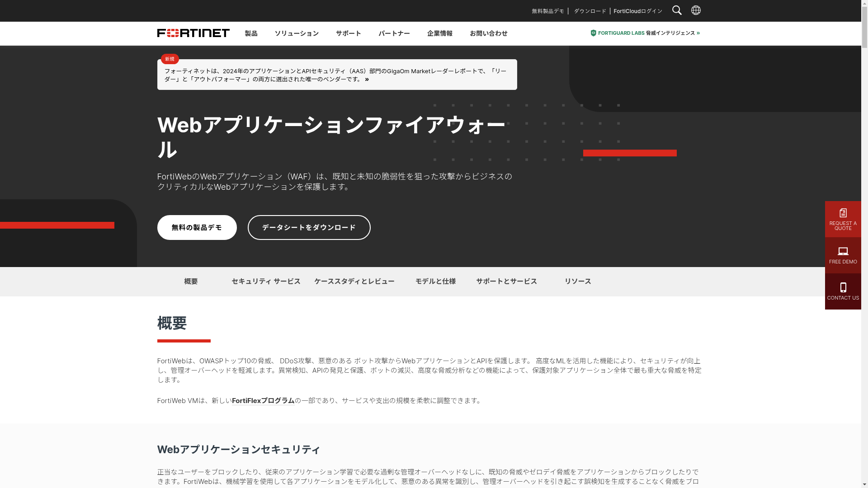Click the Free Demo laptop icon
Image resolution: width=868 pixels, height=488 pixels.
click(x=843, y=251)
